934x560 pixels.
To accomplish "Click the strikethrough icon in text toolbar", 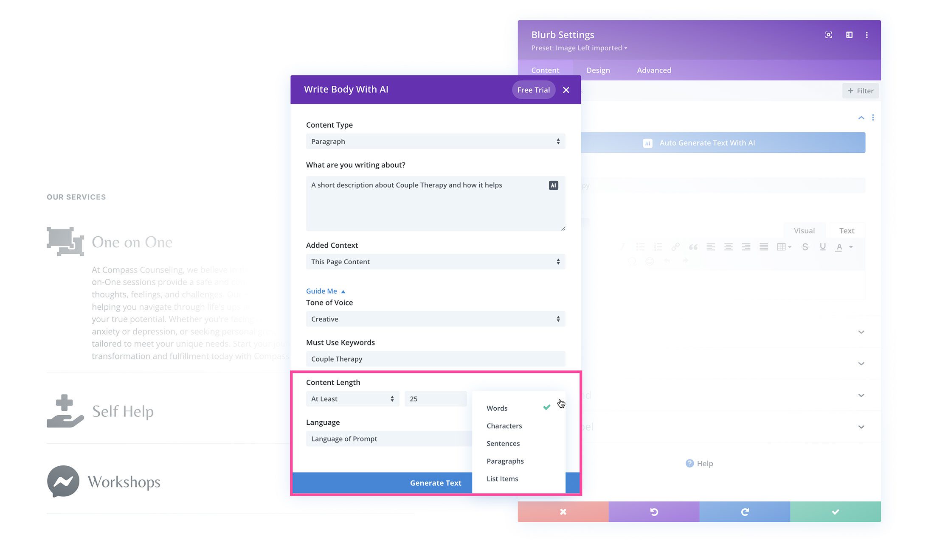I will (805, 246).
